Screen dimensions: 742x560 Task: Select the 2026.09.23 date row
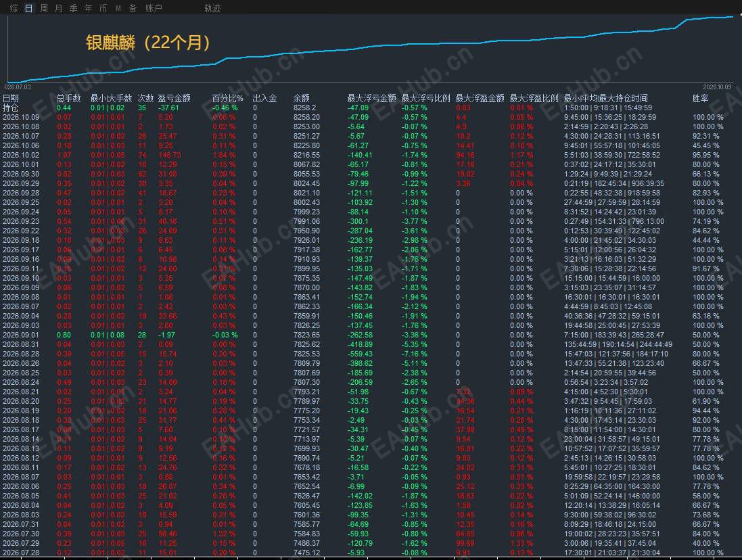tap(371, 221)
